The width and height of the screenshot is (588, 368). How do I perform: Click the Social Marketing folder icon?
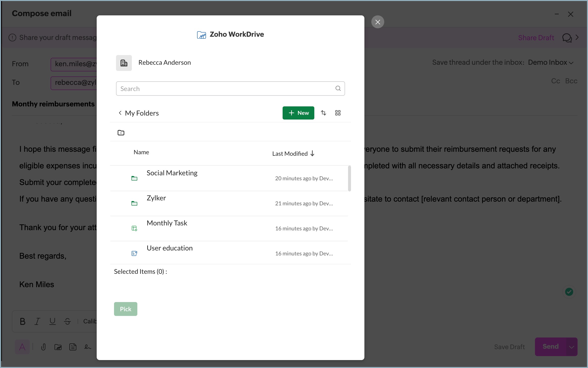click(134, 178)
